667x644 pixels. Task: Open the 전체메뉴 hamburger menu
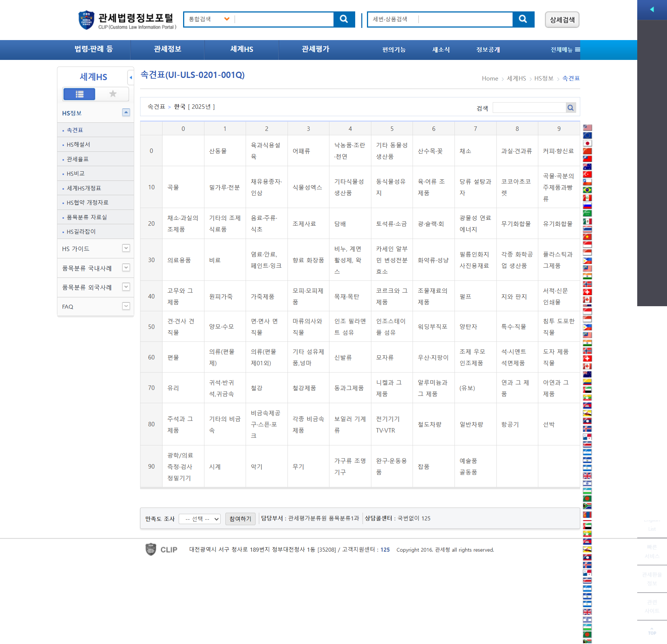[565, 50]
